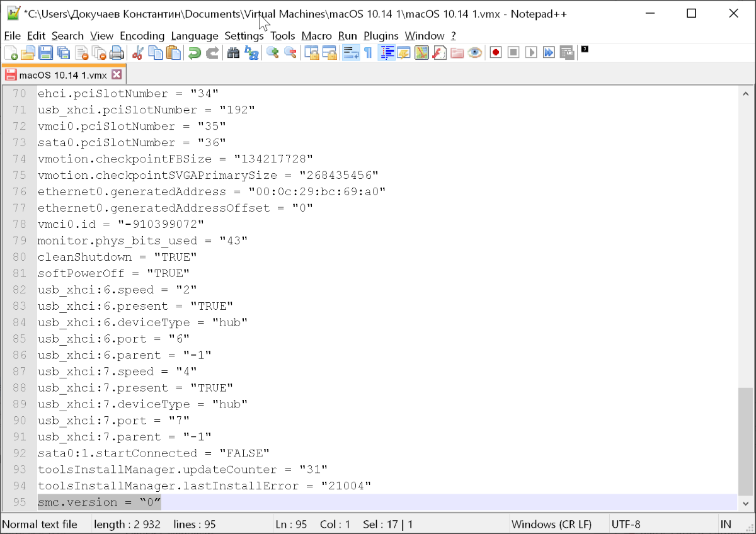Open the Edit menu
The width and height of the screenshot is (756, 534).
37,36
